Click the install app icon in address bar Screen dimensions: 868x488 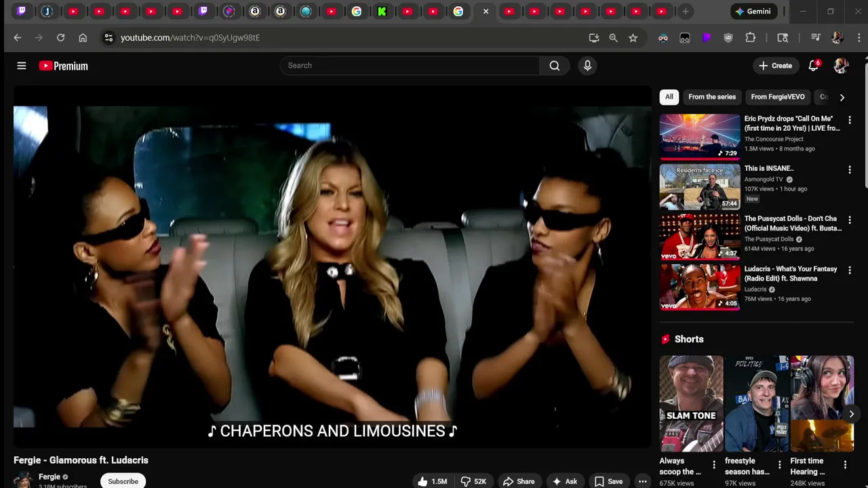tap(594, 38)
